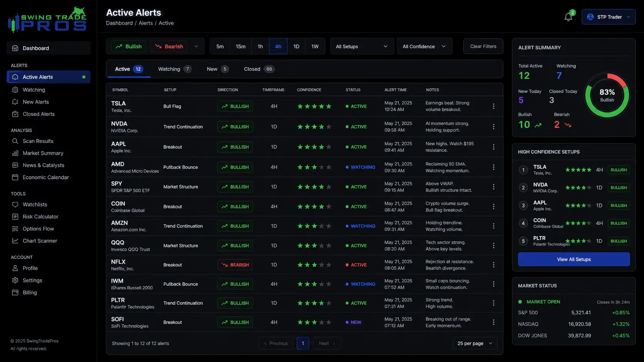Click the Previous page button
The height and width of the screenshot is (362, 644).
point(275,343)
